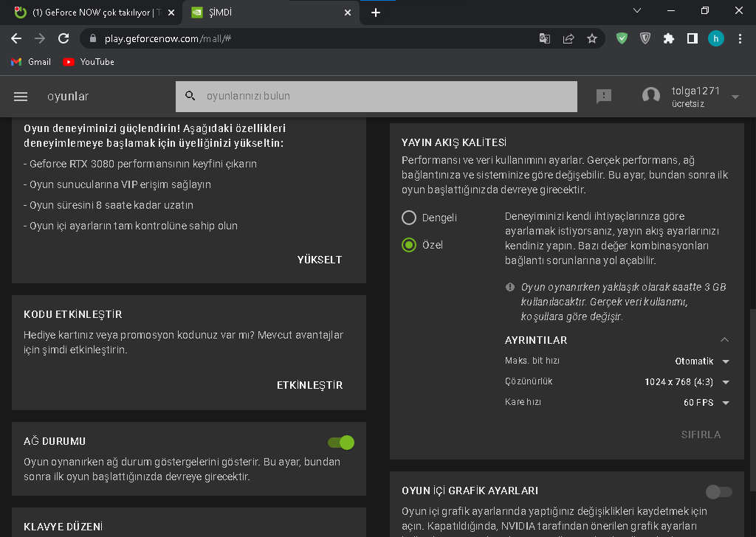
Task: Click the search magnifier icon
Action: click(190, 96)
